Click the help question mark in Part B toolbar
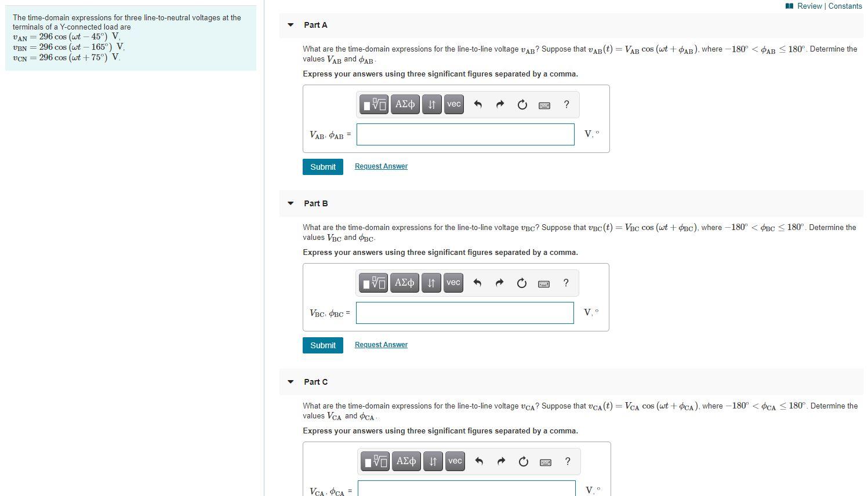868x496 pixels. [x=565, y=283]
